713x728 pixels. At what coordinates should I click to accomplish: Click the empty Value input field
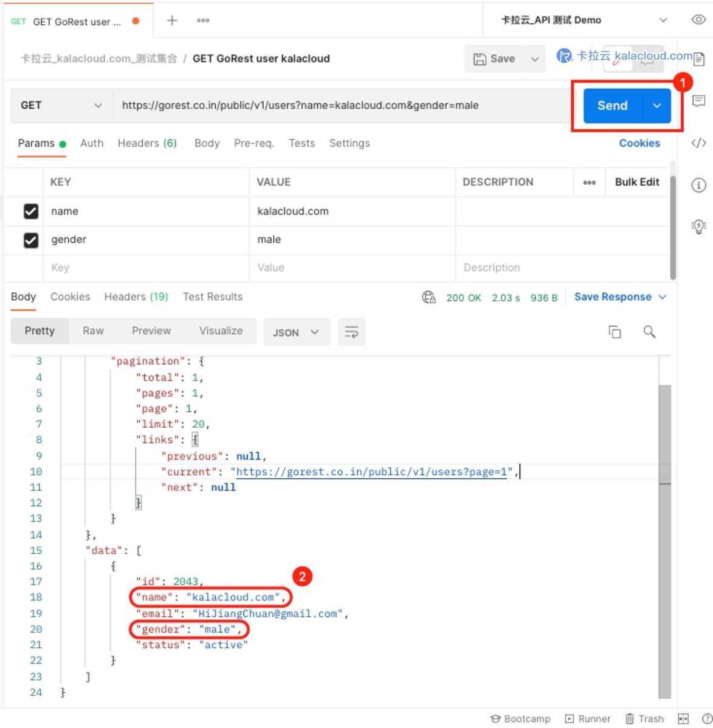tap(352, 268)
